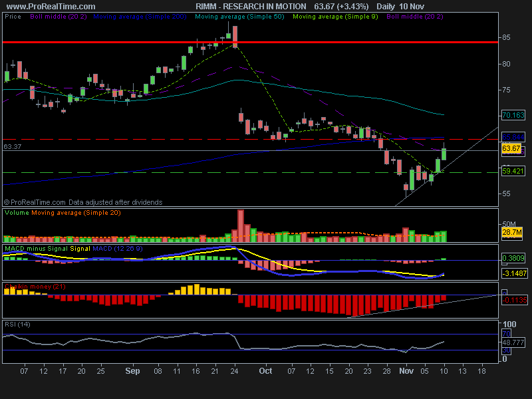Click the 0.3809 MACD histogram value

coord(513,258)
